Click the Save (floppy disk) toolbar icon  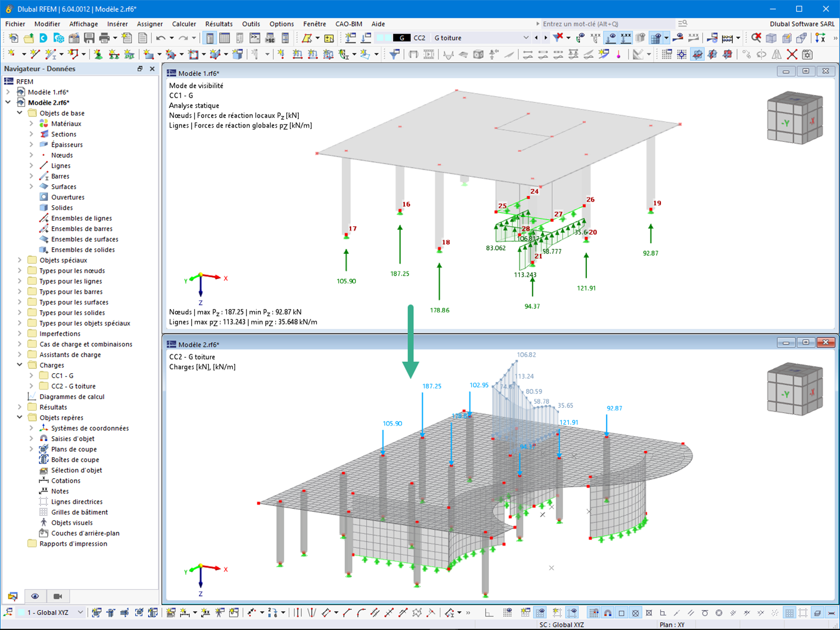pyautogui.click(x=89, y=38)
